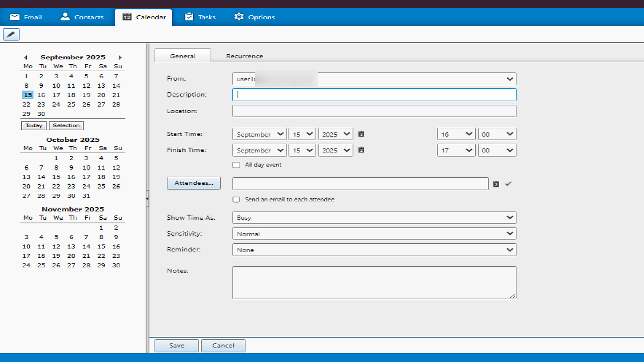Go to previous month arrow
Screen dimensions: 644x362
25,58
